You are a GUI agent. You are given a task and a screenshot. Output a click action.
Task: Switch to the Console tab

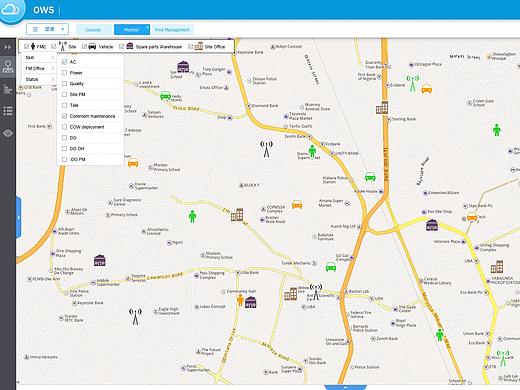(94, 30)
